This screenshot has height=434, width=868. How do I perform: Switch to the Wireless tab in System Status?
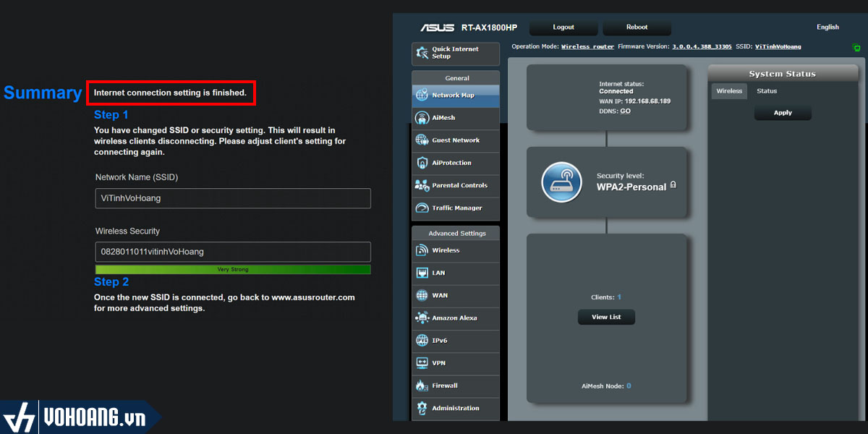[x=729, y=91]
